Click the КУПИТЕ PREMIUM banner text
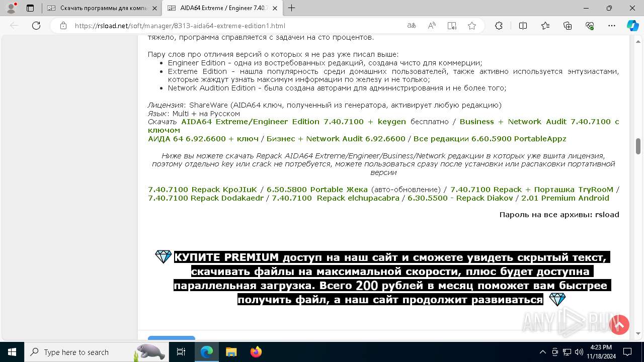 (392, 279)
